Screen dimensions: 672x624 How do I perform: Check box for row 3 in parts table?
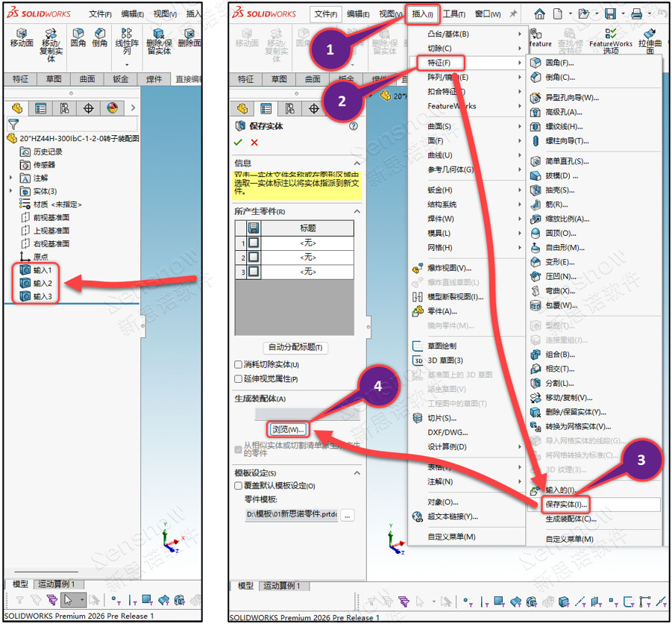(254, 271)
